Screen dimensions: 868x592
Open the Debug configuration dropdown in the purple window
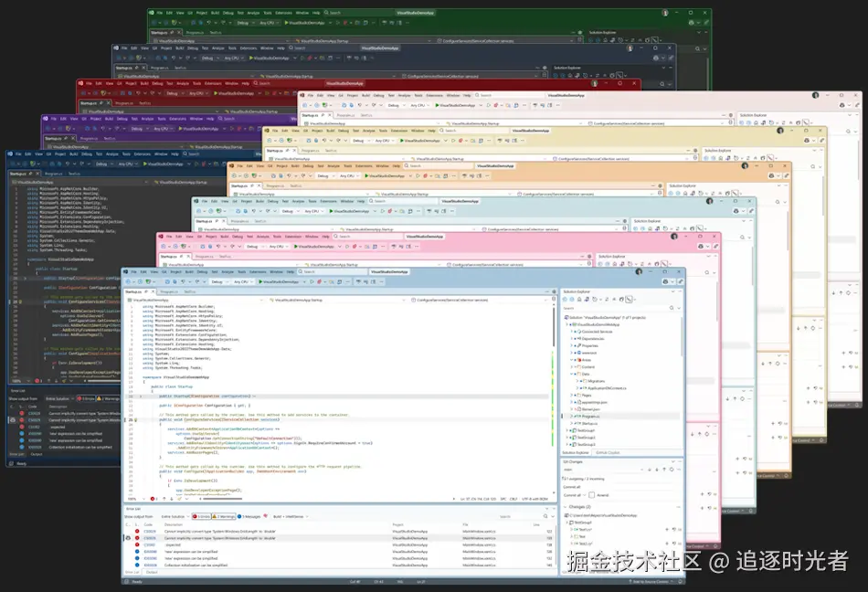pyautogui.click(x=140, y=129)
